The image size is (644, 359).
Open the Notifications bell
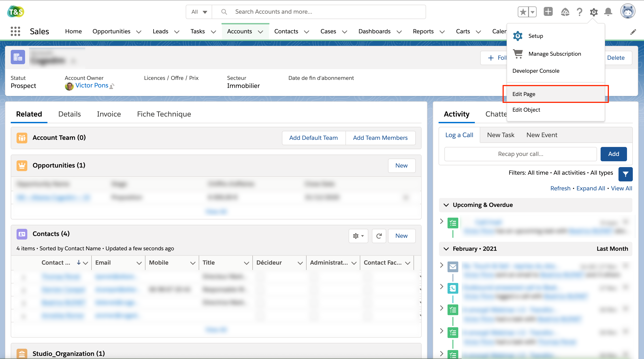[x=608, y=12]
